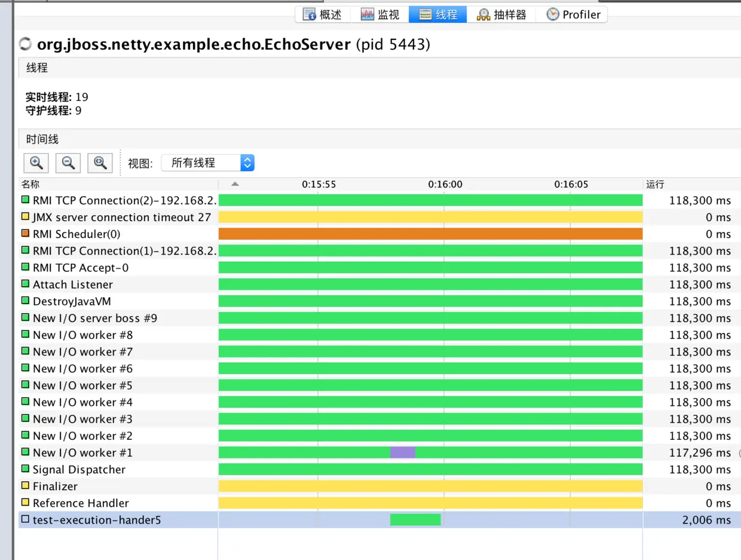Click the orange timeline bar of RMI Scheduler(0)
The width and height of the screenshot is (741, 560).
(x=430, y=234)
